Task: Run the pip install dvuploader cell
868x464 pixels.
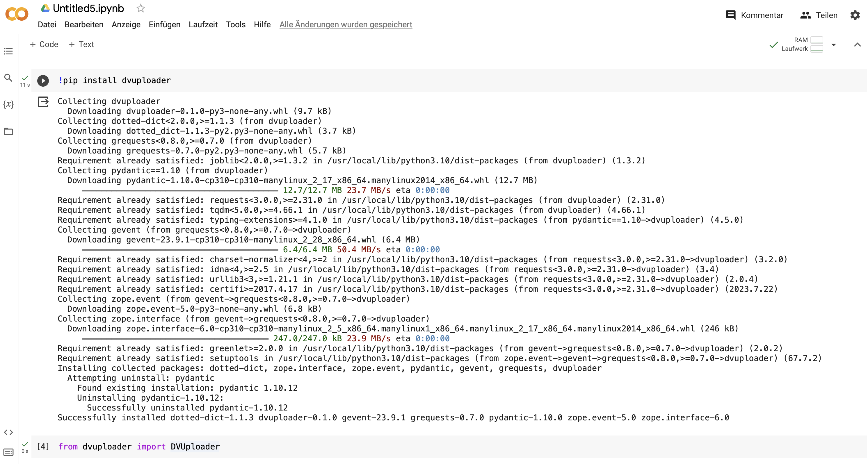Action: pyautogui.click(x=43, y=81)
